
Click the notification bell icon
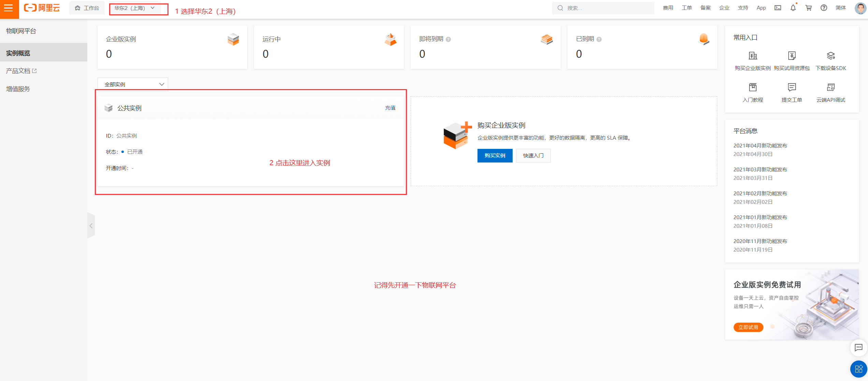(793, 8)
